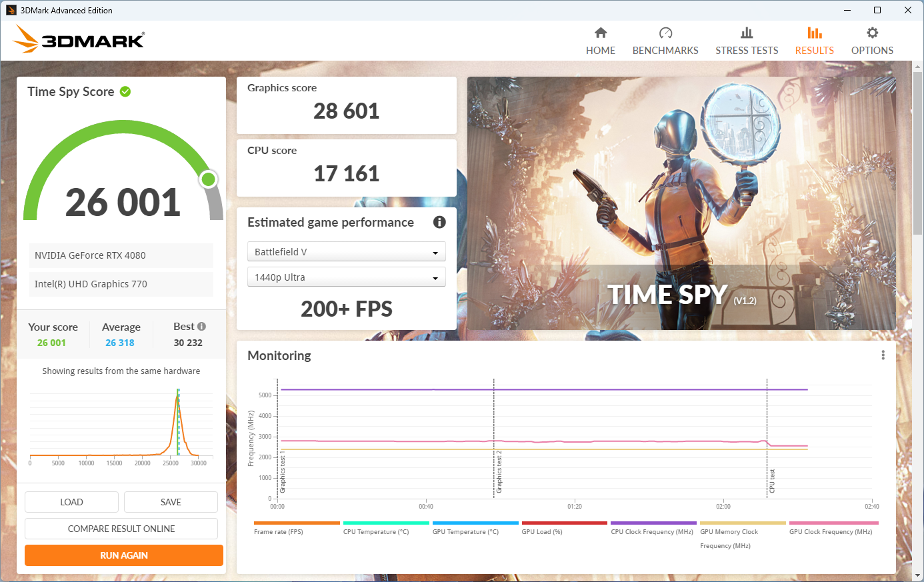Click the LOAD button
This screenshot has width=924, height=582.
(x=71, y=502)
